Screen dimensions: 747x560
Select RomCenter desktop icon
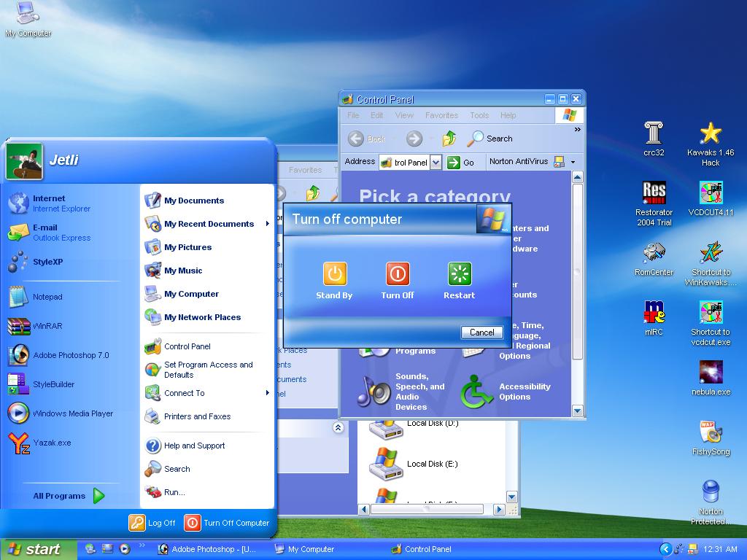[x=654, y=259]
